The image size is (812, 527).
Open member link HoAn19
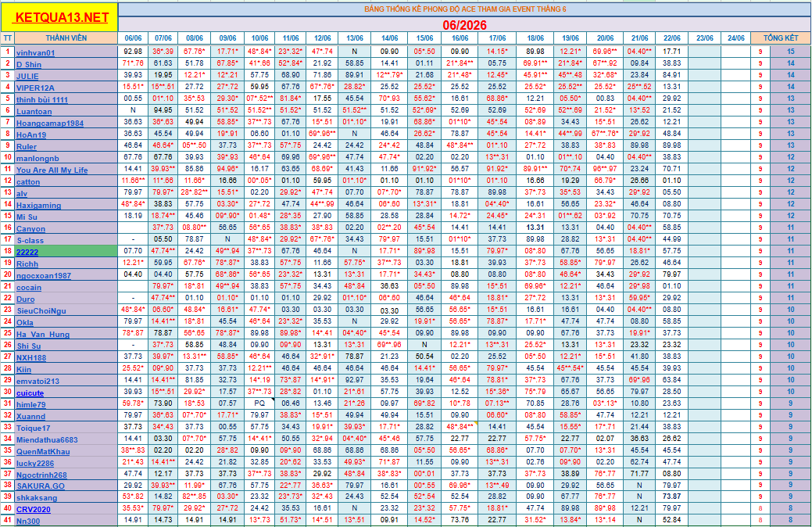point(31,134)
